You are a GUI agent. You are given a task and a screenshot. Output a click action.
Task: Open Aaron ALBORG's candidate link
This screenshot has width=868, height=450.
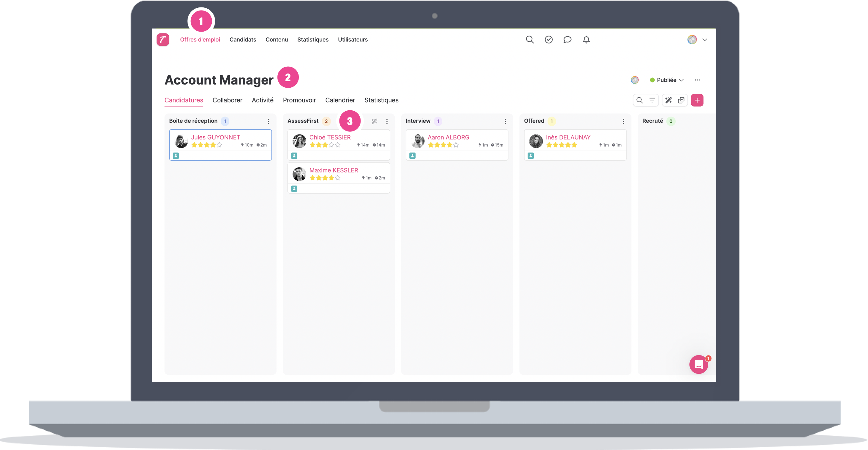click(x=448, y=137)
